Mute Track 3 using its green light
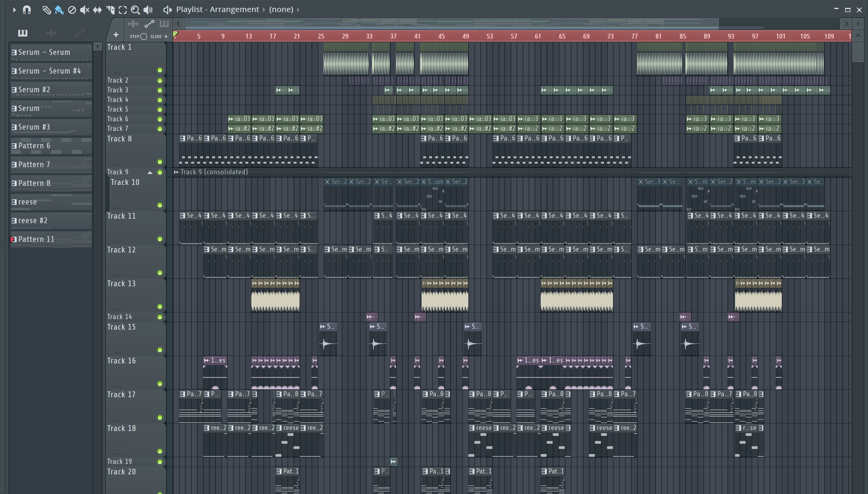 click(160, 90)
